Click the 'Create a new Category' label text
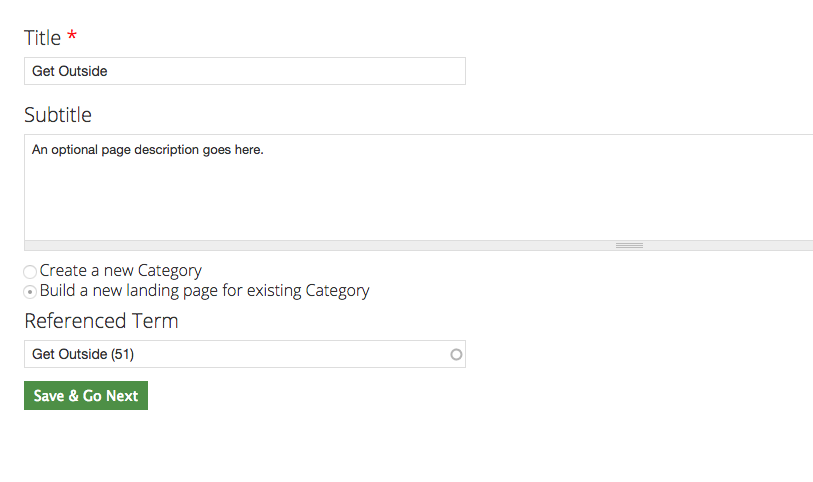The height and width of the screenshot is (482, 813). pyautogui.click(x=121, y=271)
